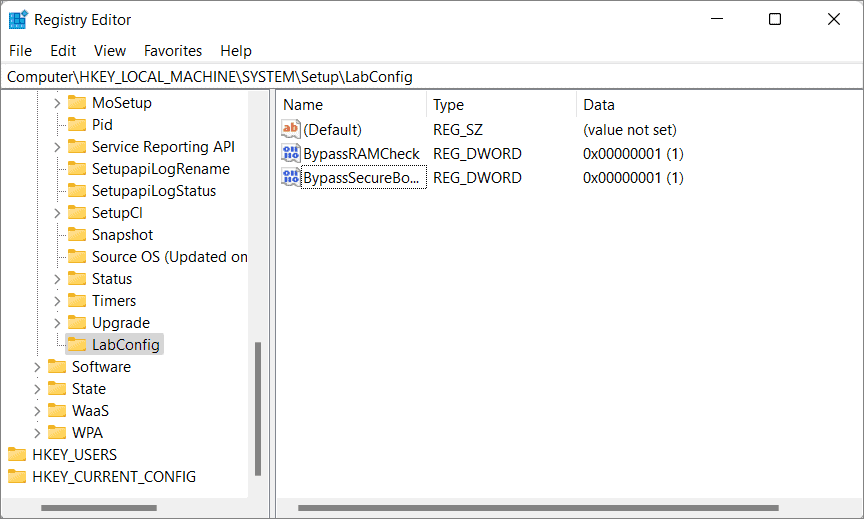
Task: Select the Pid key label
Action: (x=102, y=125)
